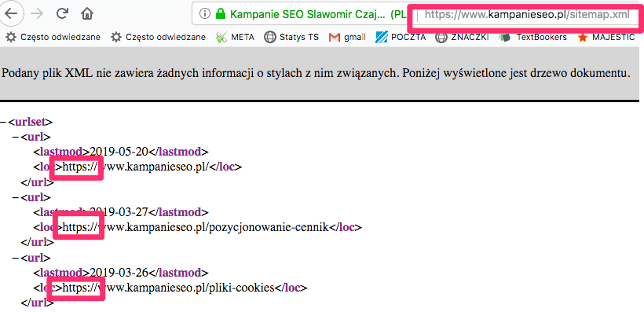Click loc URL ending pozycjonowanie-cennik
644x312 pixels.
196,227
